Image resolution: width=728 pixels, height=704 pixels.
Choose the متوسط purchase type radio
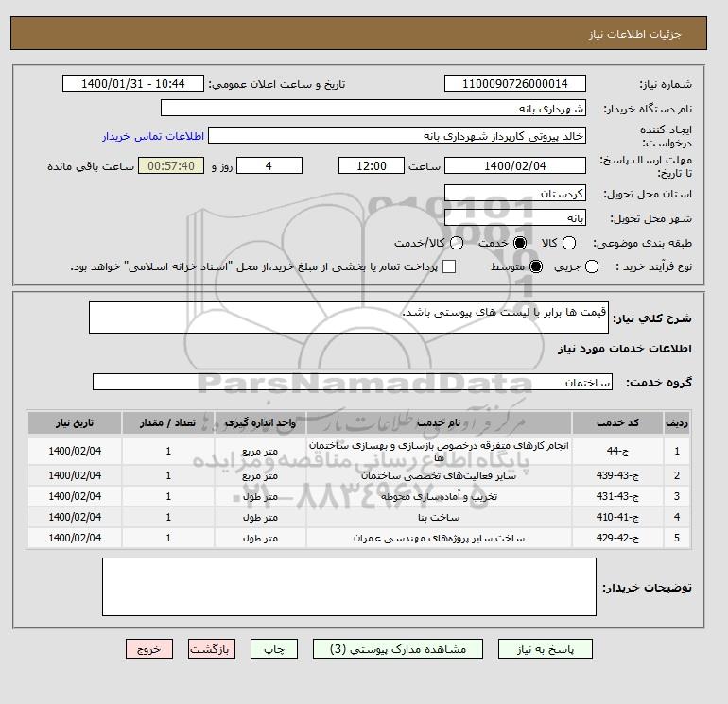click(536, 266)
